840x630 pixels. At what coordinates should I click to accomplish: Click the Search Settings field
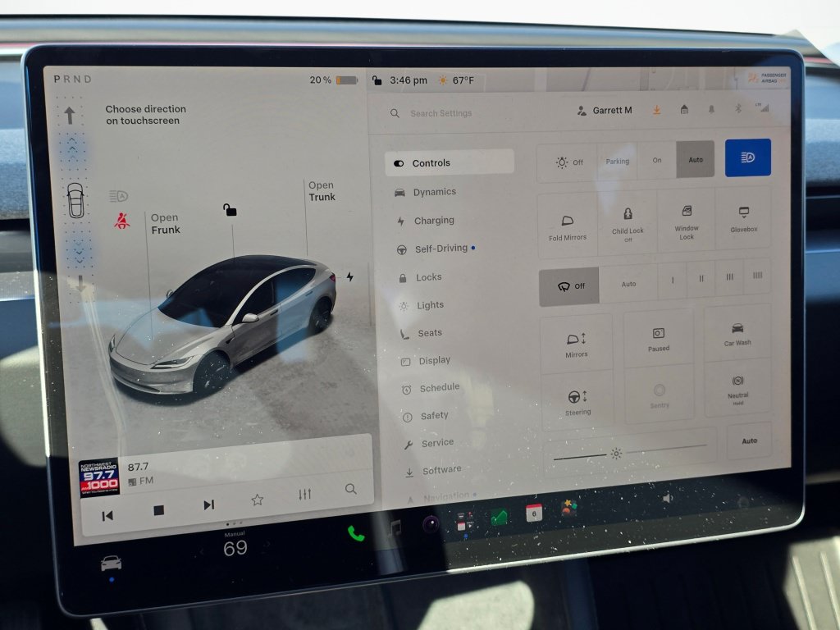point(441,113)
